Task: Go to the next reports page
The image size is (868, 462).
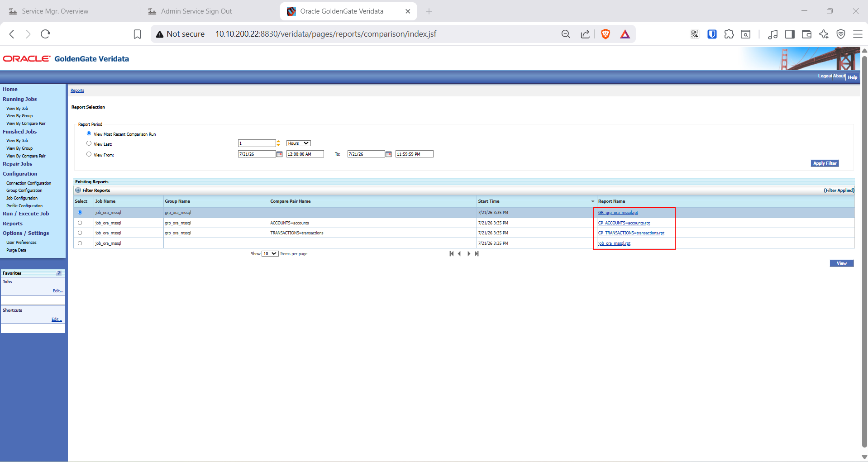Action: pyautogui.click(x=469, y=254)
